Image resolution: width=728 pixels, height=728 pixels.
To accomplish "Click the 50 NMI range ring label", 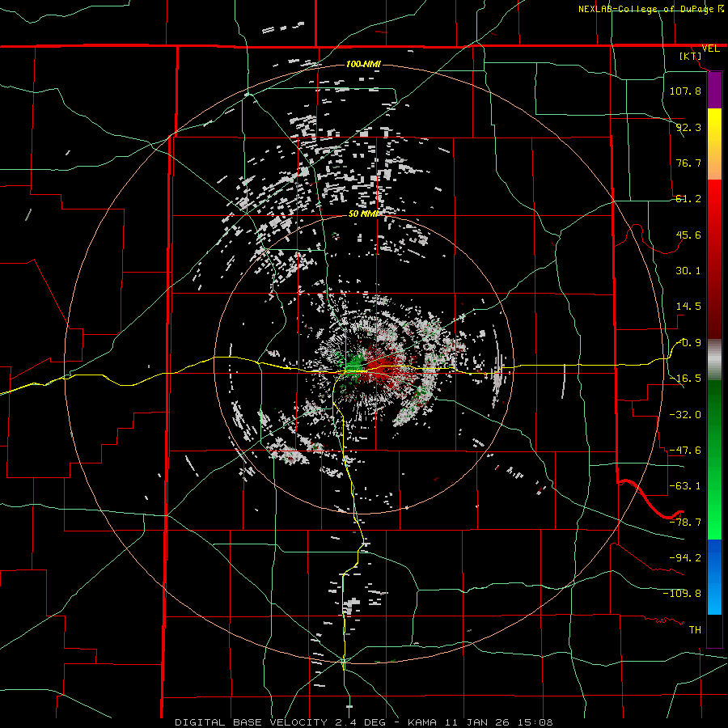I will [363, 214].
